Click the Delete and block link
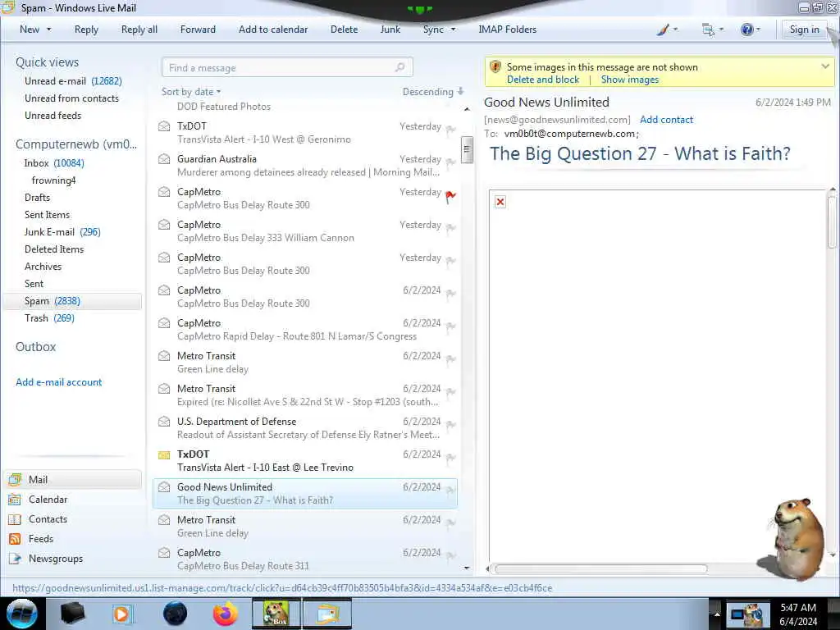This screenshot has width=840, height=630. tap(543, 80)
